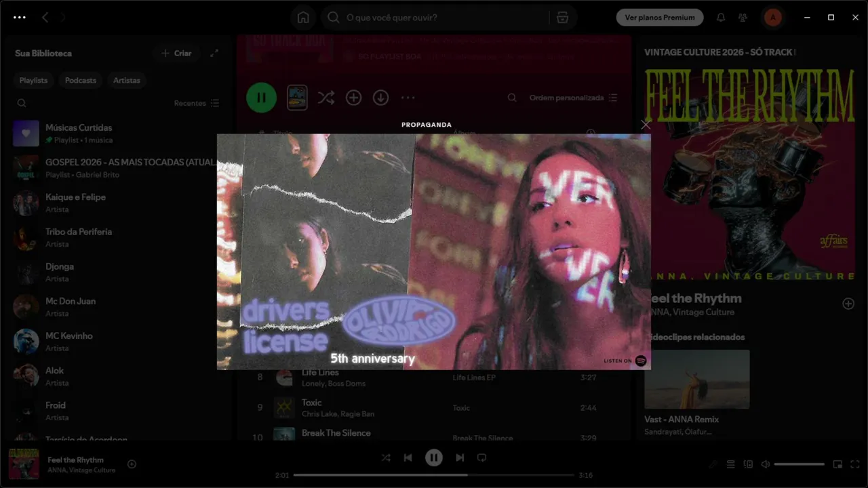
Task: Toggle repeat in player controls
Action: pyautogui.click(x=481, y=457)
